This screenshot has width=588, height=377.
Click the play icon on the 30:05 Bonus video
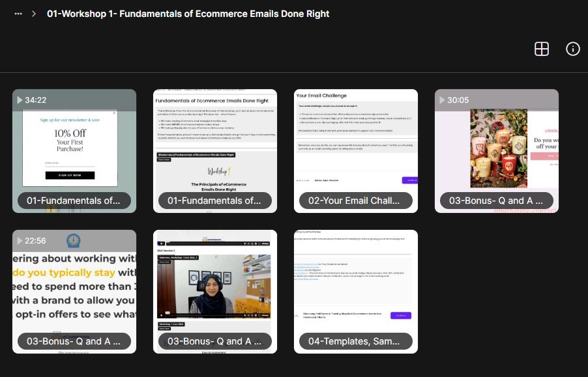tap(442, 100)
